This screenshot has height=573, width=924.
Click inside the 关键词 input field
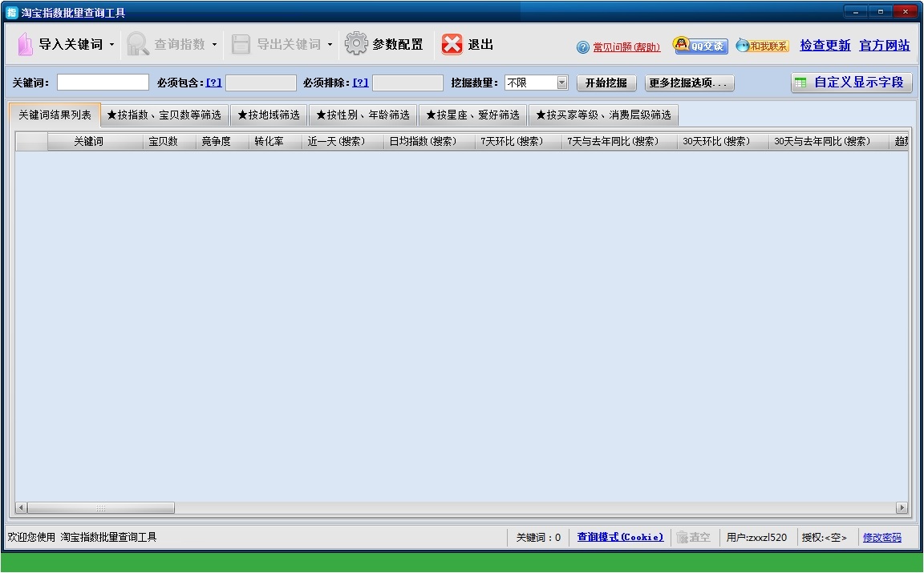pos(102,82)
